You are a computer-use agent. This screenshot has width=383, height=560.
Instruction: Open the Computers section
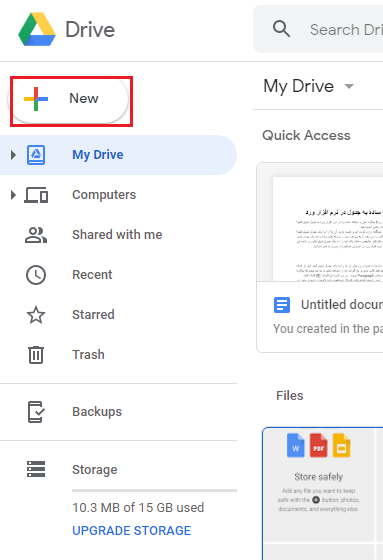(x=104, y=195)
